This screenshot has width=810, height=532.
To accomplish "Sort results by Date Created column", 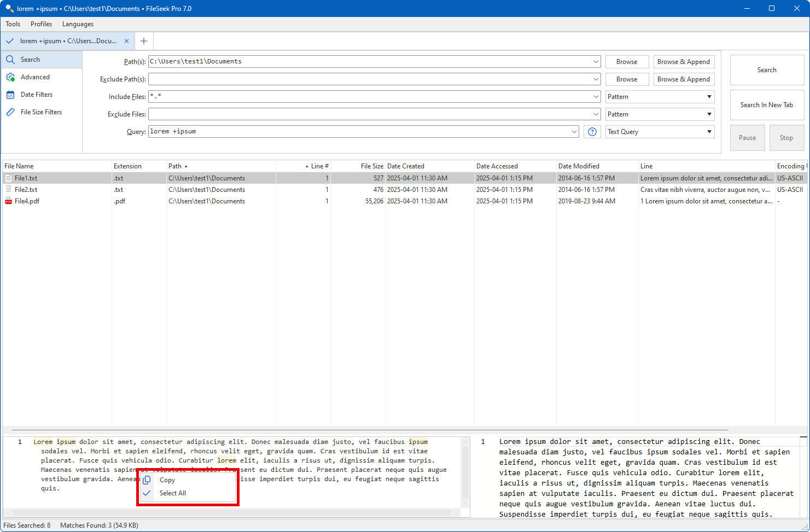I will click(430, 166).
